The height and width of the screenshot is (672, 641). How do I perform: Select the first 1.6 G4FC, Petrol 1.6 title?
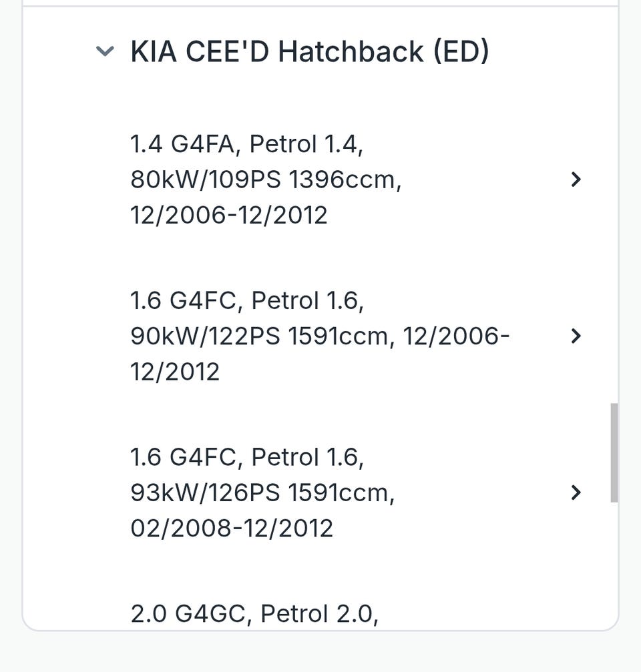point(247,300)
